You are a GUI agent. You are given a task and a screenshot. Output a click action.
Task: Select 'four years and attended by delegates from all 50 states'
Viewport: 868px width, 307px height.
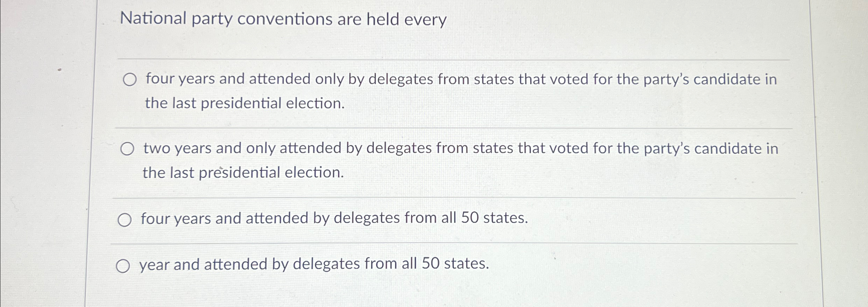125,220
